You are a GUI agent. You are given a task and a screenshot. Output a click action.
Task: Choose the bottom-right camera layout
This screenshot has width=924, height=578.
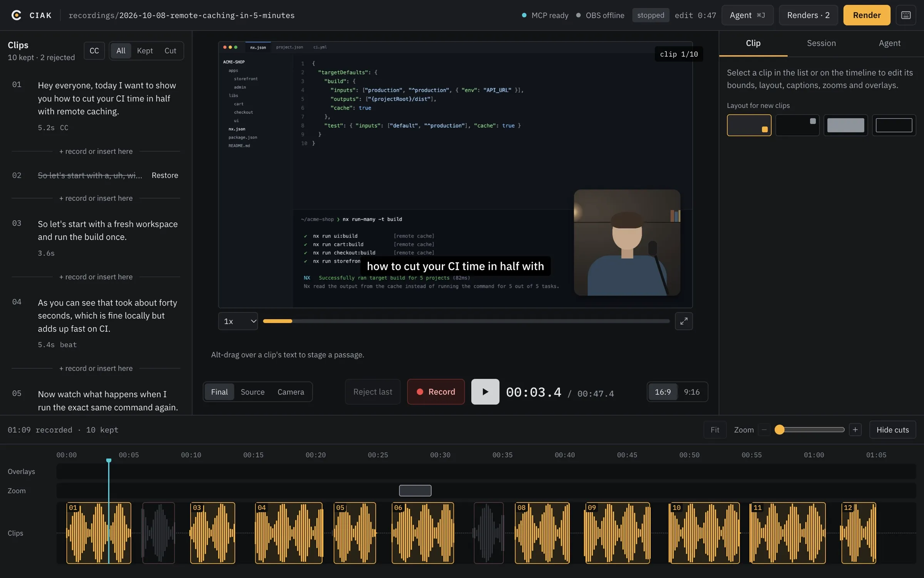pyautogui.click(x=749, y=125)
